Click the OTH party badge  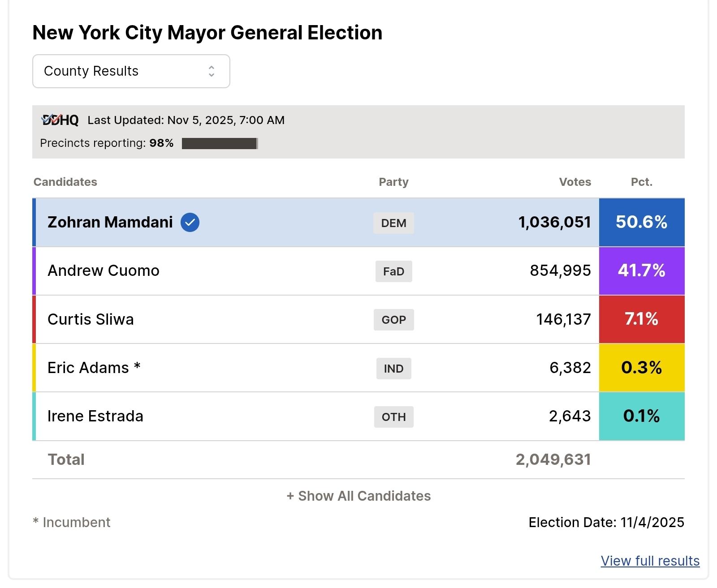pyautogui.click(x=393, y=417)
